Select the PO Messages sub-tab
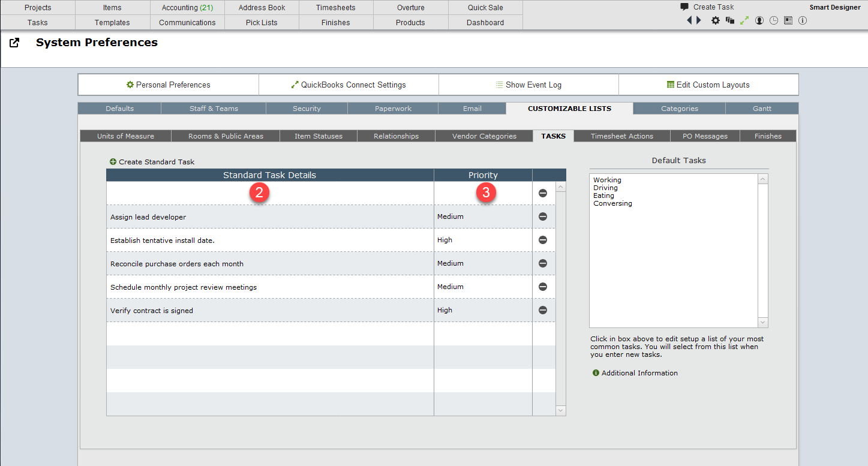 coord(705,136)
